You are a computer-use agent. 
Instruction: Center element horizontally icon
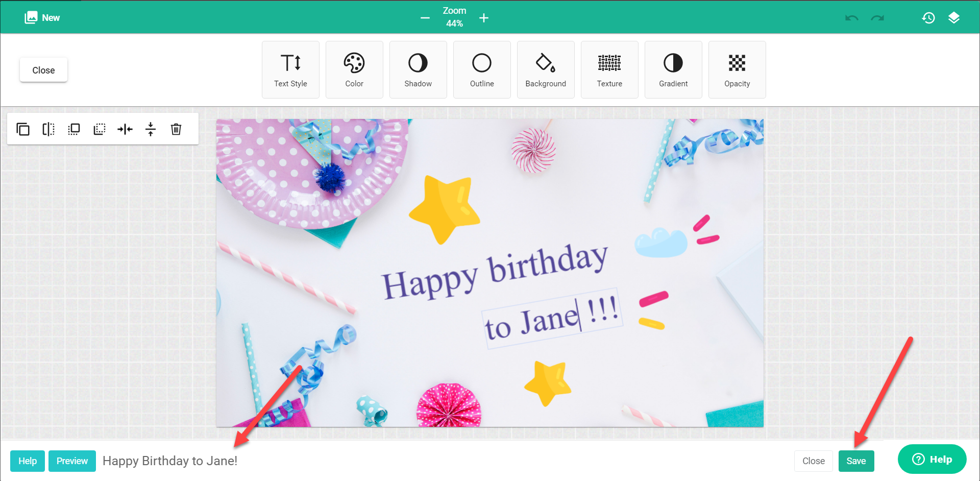125,129
